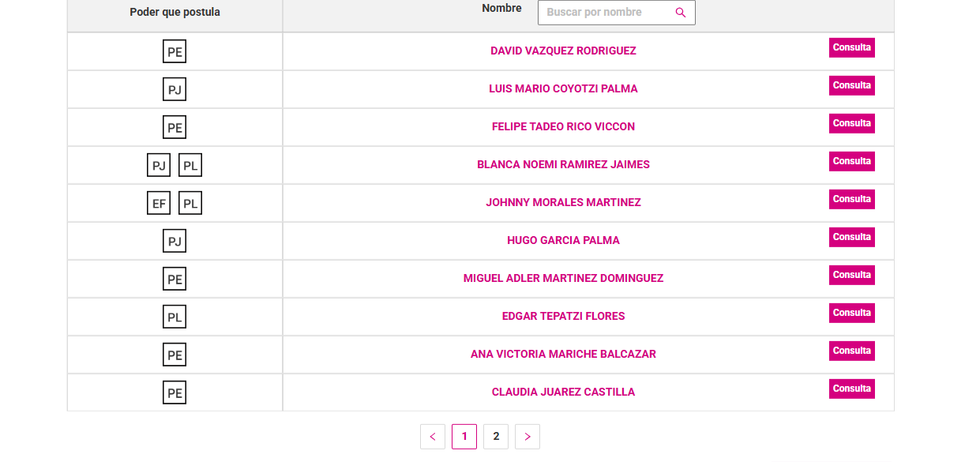The image size is (980, 462).
Task: Click PJ badge for Blanca Noemi Ramirez Jaimes
Action: 159,165
